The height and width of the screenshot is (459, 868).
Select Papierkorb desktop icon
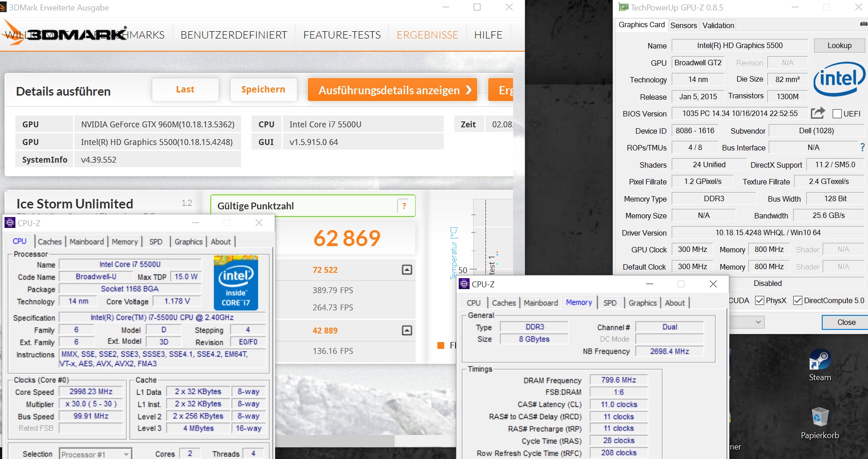(820, 423)
